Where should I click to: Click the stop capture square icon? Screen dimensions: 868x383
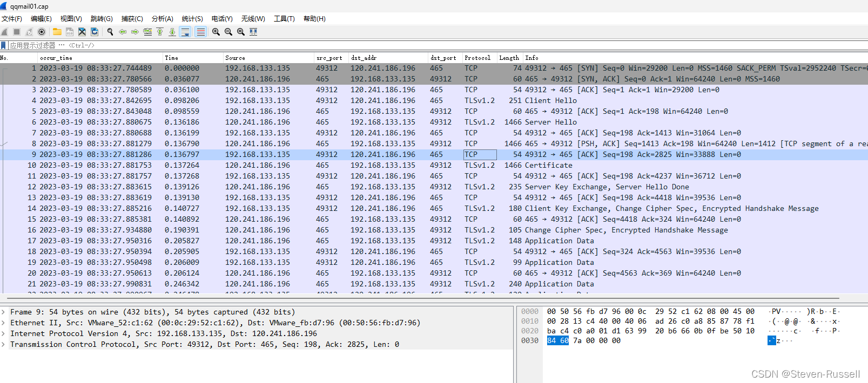point(17,32)
